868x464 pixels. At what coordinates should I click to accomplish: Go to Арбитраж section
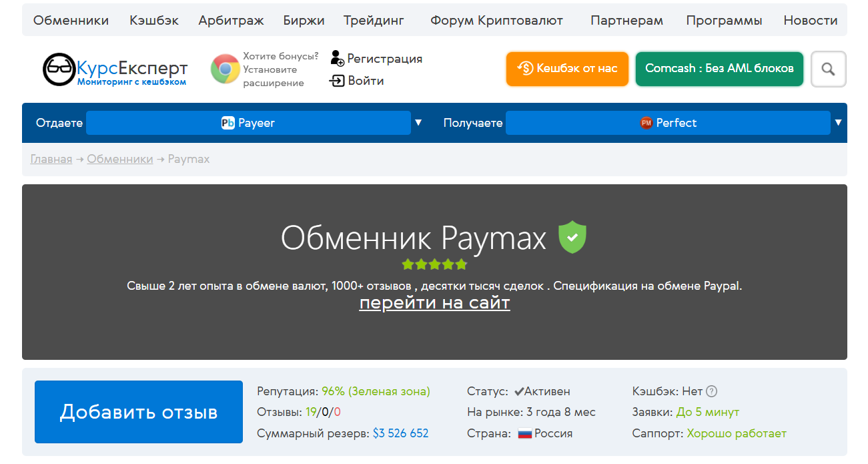pyautogui.click(x=231, y=20)
